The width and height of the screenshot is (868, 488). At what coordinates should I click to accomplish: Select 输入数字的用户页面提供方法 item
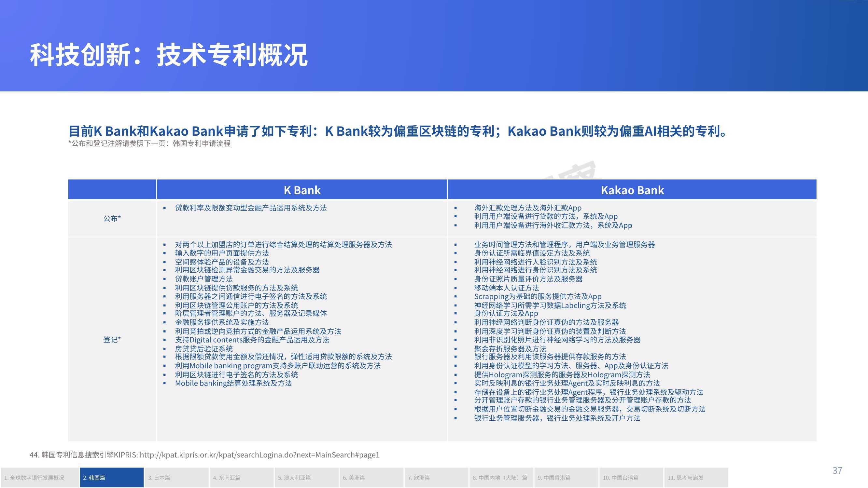click(x=222, y=253)
